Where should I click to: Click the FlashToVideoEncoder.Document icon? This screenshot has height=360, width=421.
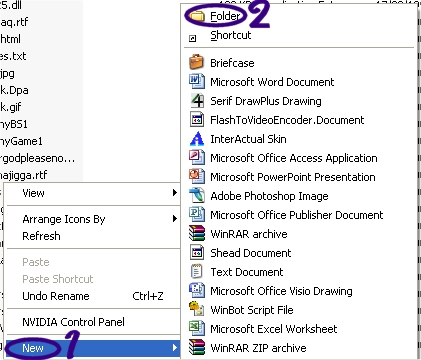point(197,119)
